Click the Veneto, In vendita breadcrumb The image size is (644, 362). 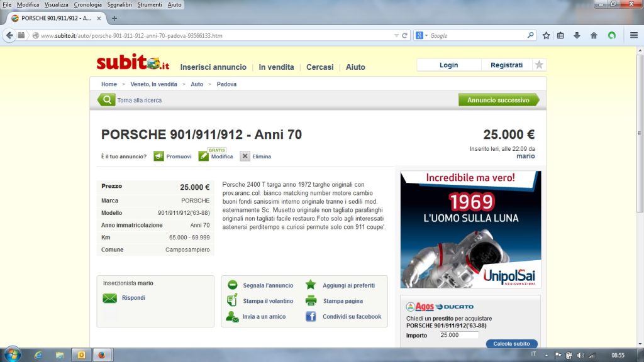pyautogui.click(x=153, y=84)
